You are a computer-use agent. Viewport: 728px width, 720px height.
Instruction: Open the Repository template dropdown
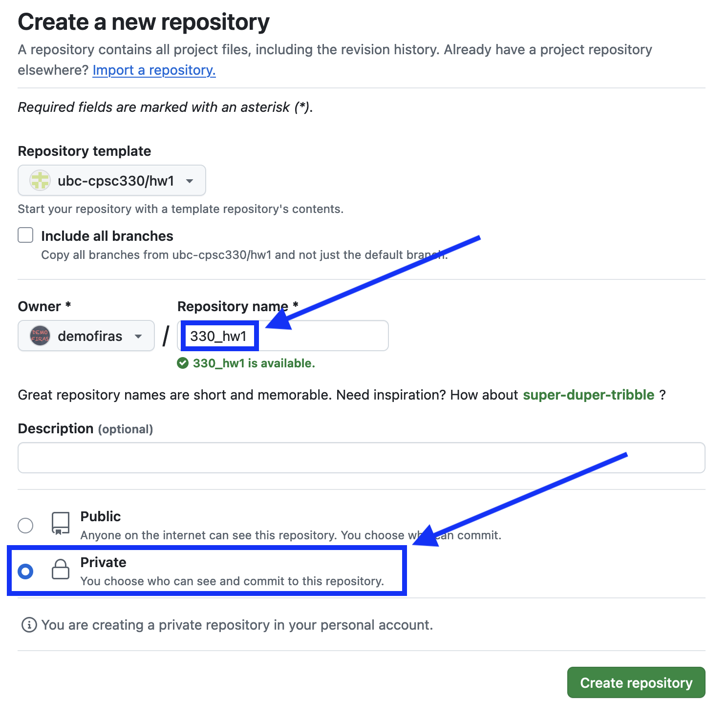[111, 181]
